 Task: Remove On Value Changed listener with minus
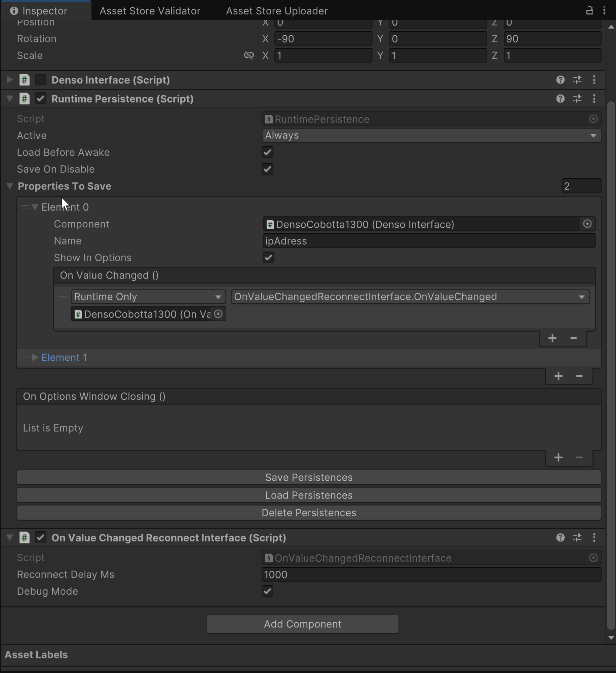pyautogui.click(x=574, y=338)
